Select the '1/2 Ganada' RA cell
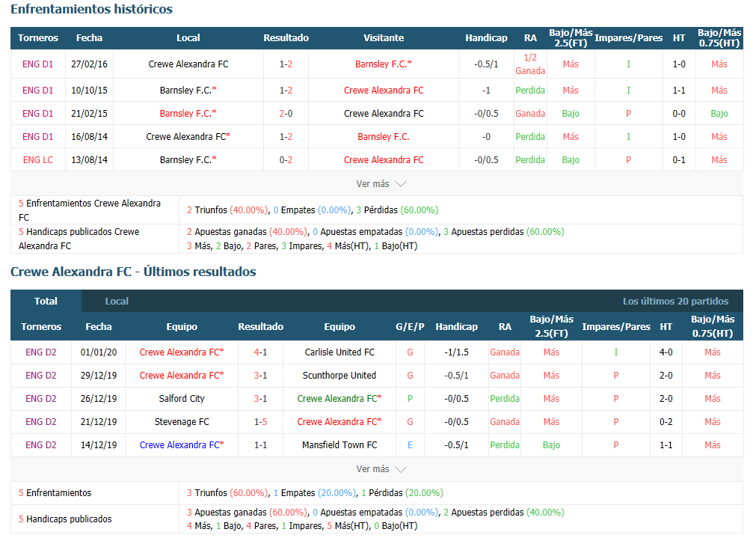 click(x=530, y=64)
